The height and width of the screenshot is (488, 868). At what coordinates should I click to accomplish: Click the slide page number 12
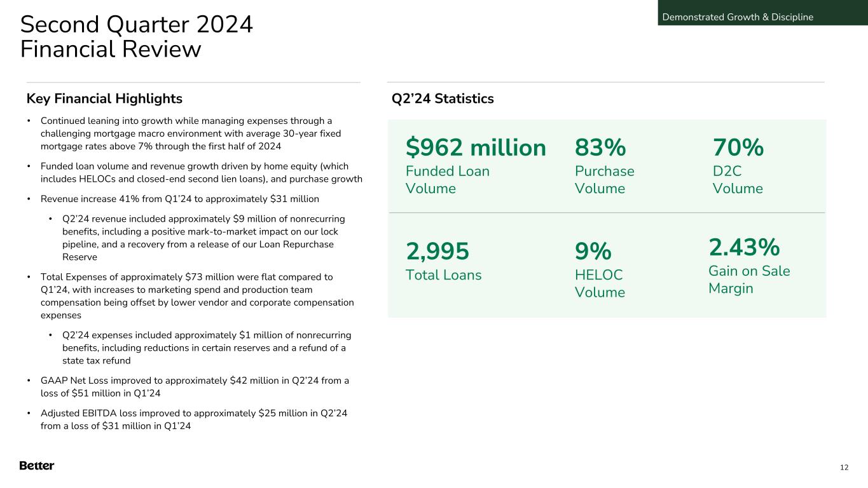844,468
